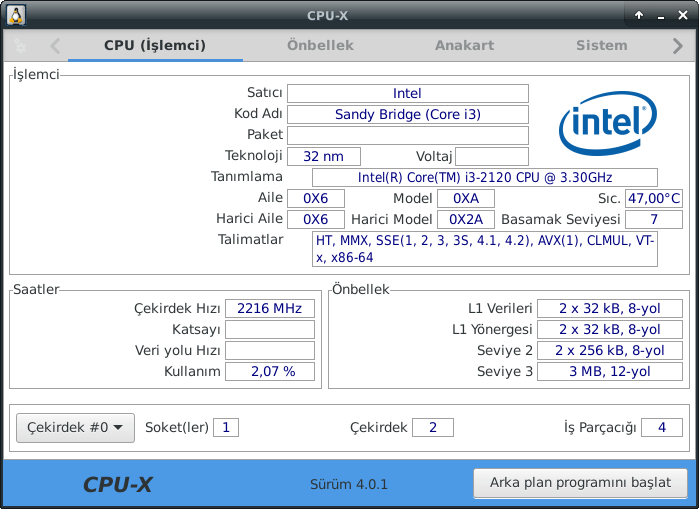699x509 pixels.
Task: Click L1 Verileri value 2 x 32 kB
Action: (610, 308)
